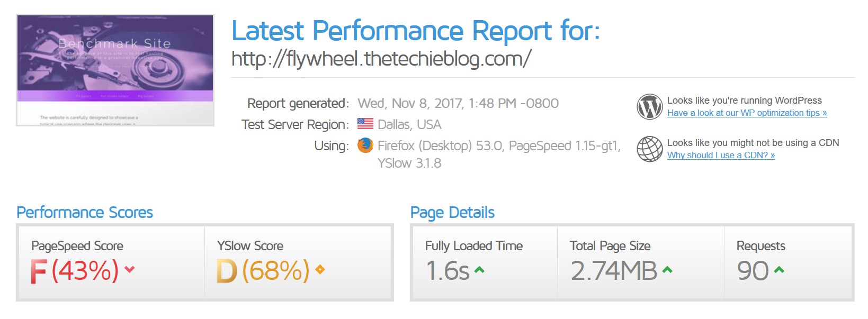Click the Firefox browser icon
Screen dimensions: 868x319
[x=365, y=145]
